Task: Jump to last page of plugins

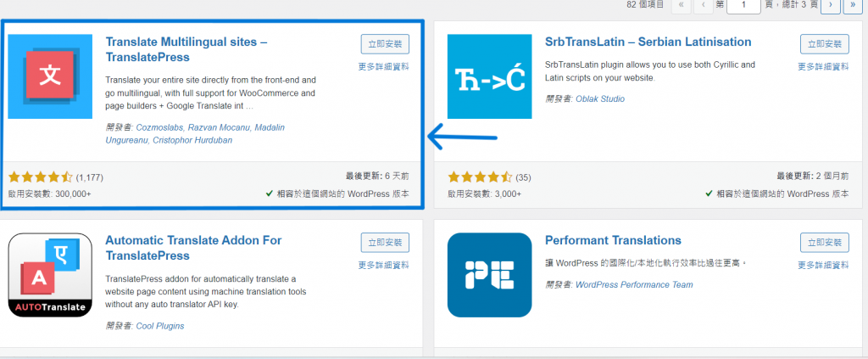Action: (853, 5)
